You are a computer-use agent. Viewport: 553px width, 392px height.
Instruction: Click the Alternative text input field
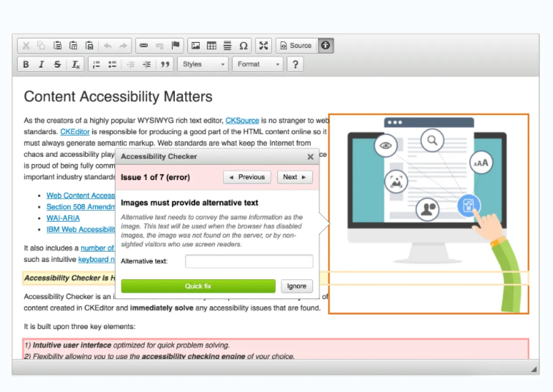click(x=249, y=261)
